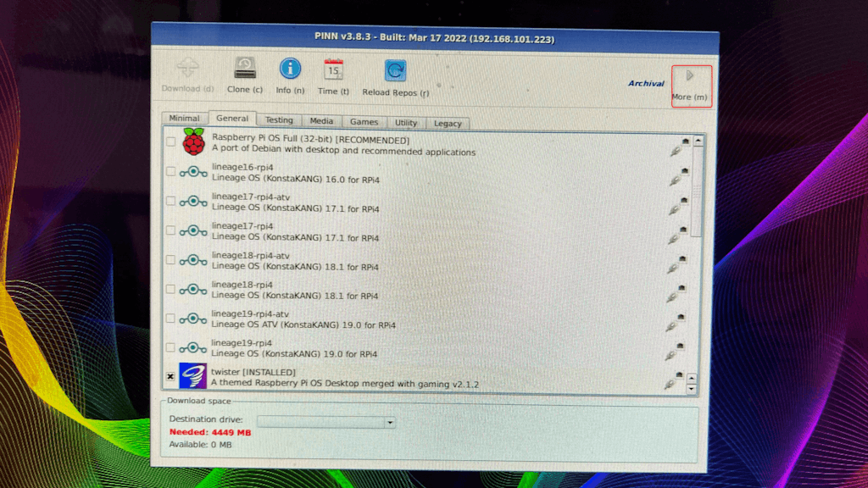Click 'Lineage OS ATV (KonstaKANG) 19.0 for RPi4'
The width and height of the screenshot is (868, 488).
pyautogui.click(x=303, y=324)
